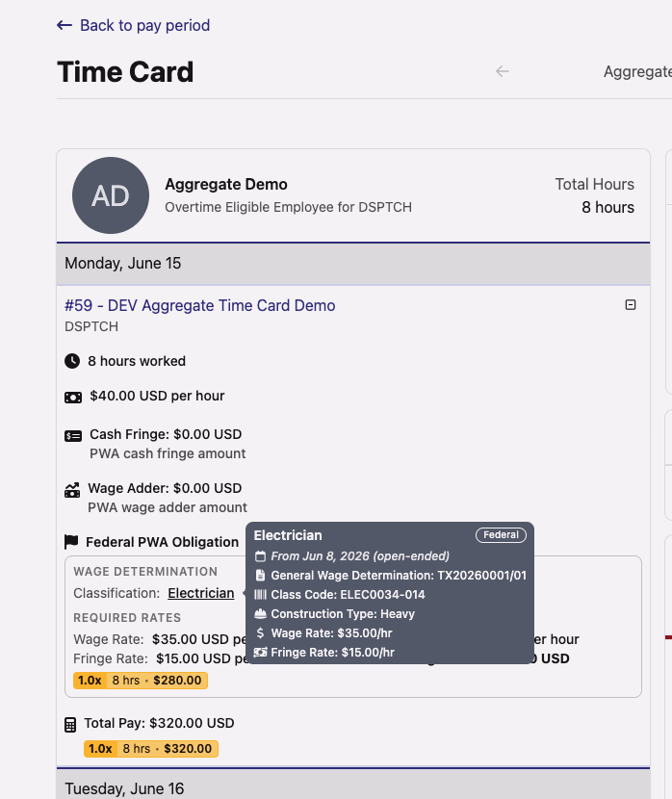Click the REQUIRED RATES section label
Image resolution: width=672 pixels, height=799 pixels.
coord(127,618)
